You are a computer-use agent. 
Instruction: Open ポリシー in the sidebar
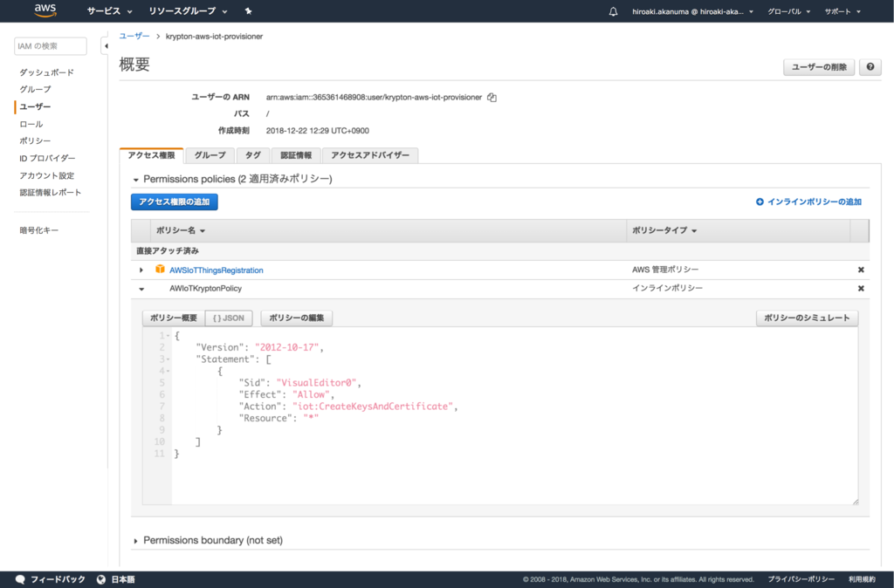click(x=35, y=140)
